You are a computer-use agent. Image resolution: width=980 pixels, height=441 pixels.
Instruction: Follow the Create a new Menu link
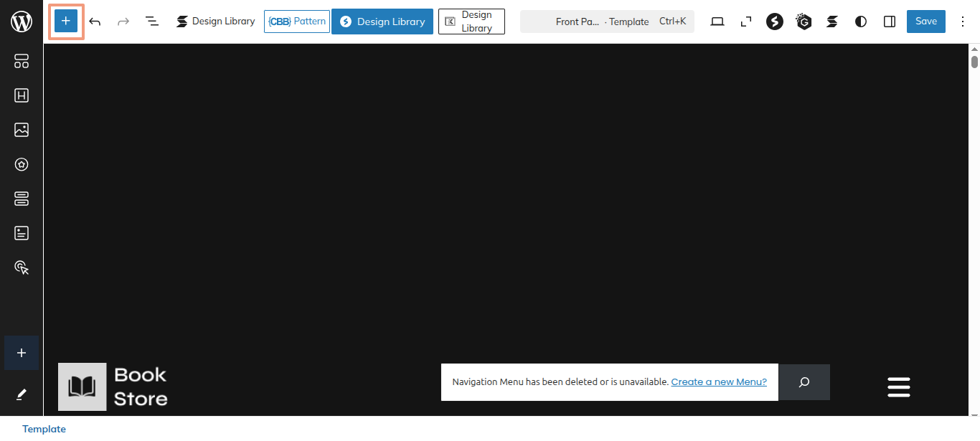(719, 381)
